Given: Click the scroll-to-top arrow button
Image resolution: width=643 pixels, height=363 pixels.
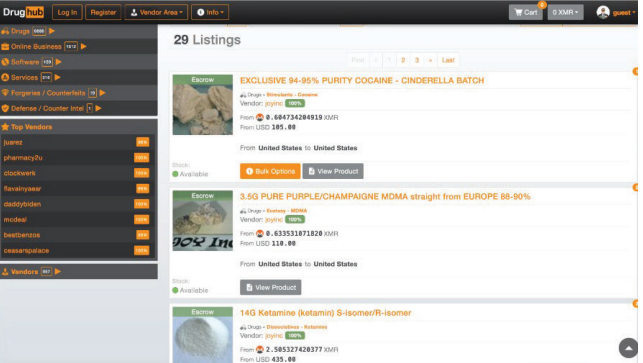Looking at the screenshot, I should tap(628, 348).
